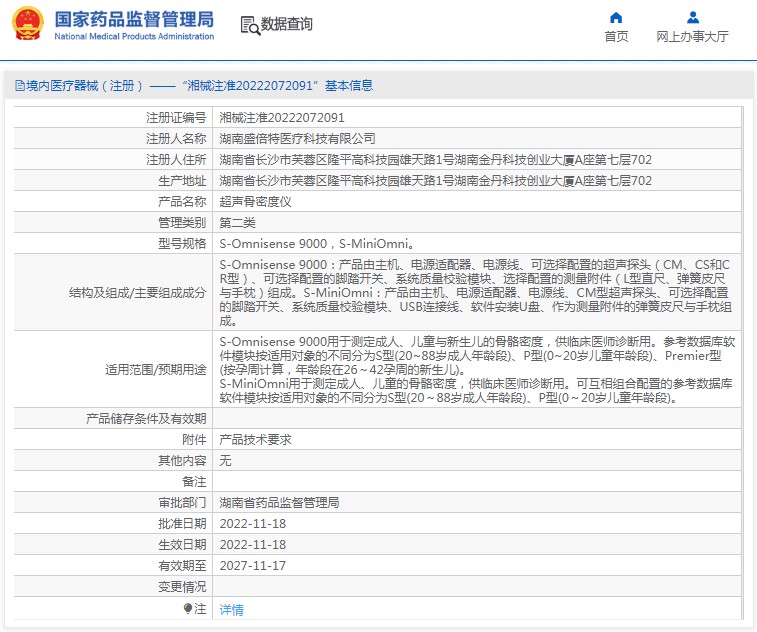Click registration number 湘械注准20222072091 in table
Viewport: 757px width, 632px height.
(281, 117)
